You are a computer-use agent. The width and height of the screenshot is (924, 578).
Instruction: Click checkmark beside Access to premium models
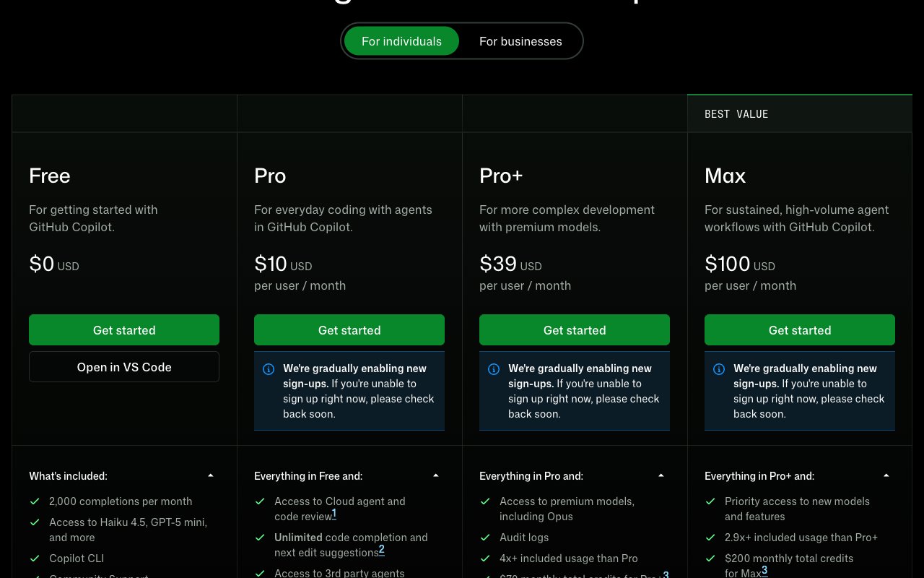tap(485, 501)
